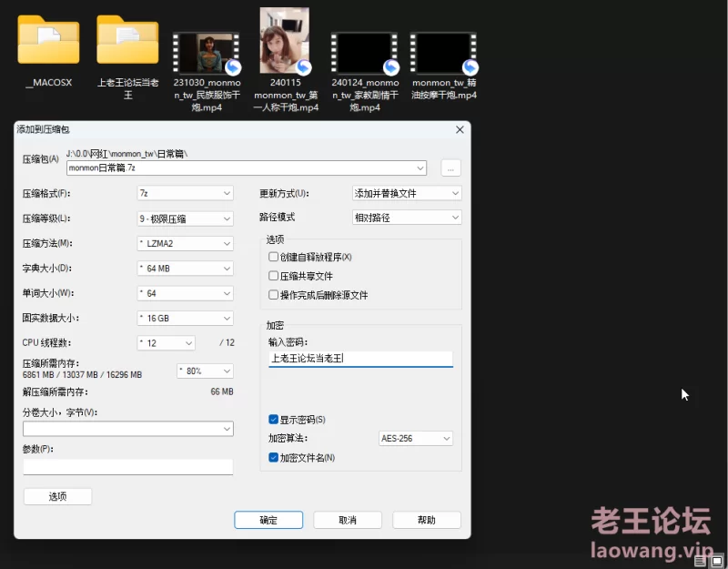Screen dimensions: 728x569
Task: Open the 加密算法 dropdown showing AES-256
Action: pos(416,438)
